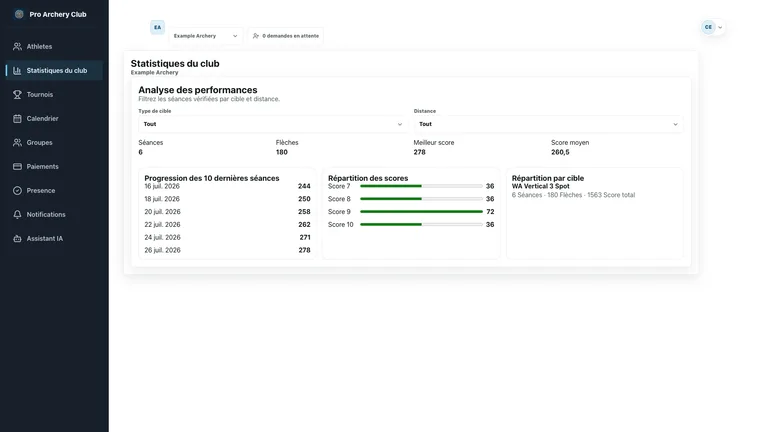Click the Score moyen value 260,5

coord(560,152)
